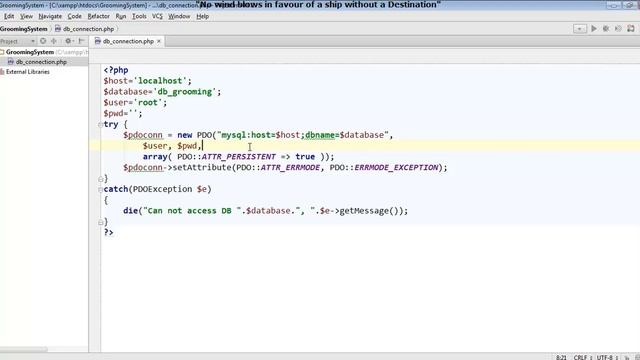
Task: Click dbname in the DSN string
Action: 320,135
